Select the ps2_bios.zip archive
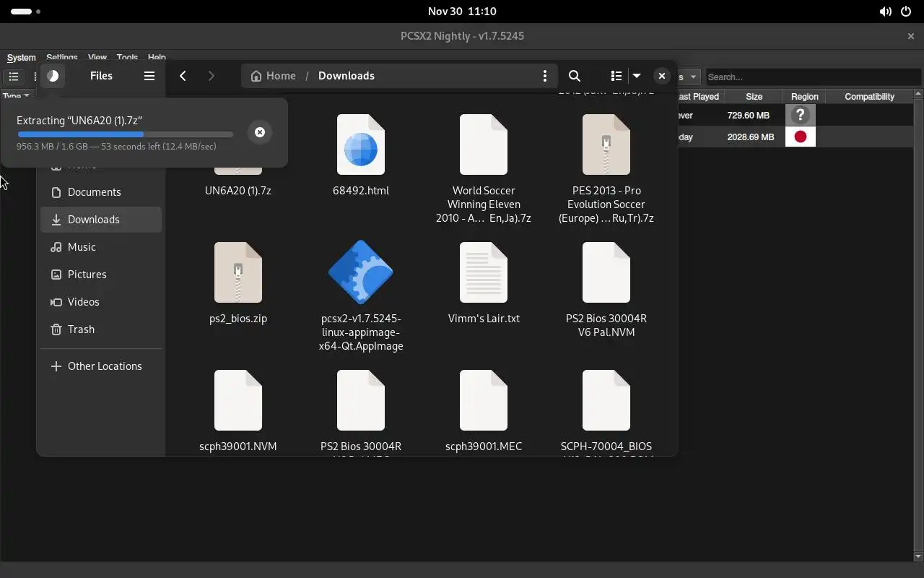924x578 pixels. [x=238, y=283]
